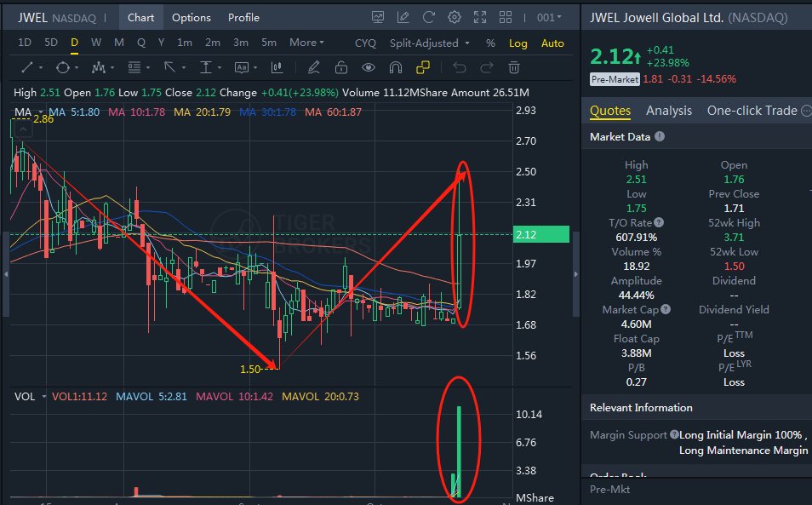Switch to the Chart tab
The width and height of the screenshot is (812, 505).
coord(140,18)
